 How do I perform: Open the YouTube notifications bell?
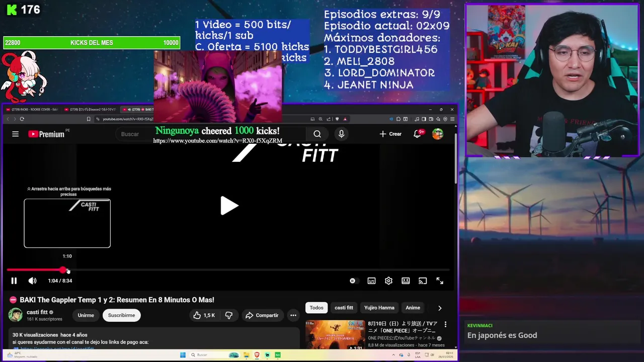coord(418,134)
